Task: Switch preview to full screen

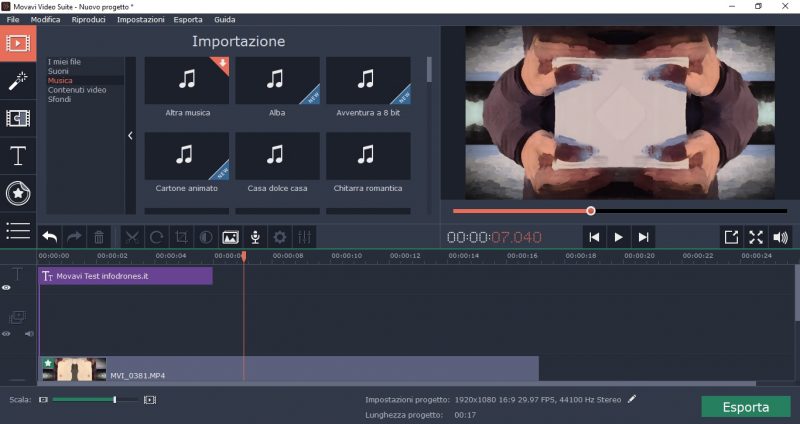Action: click(x=756, y=237)
